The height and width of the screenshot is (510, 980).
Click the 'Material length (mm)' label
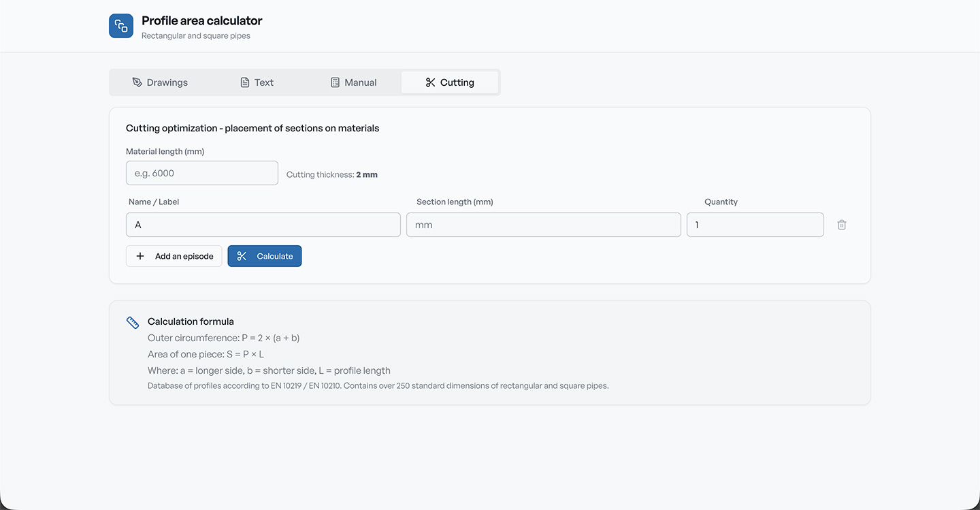(x=165, y=151)
